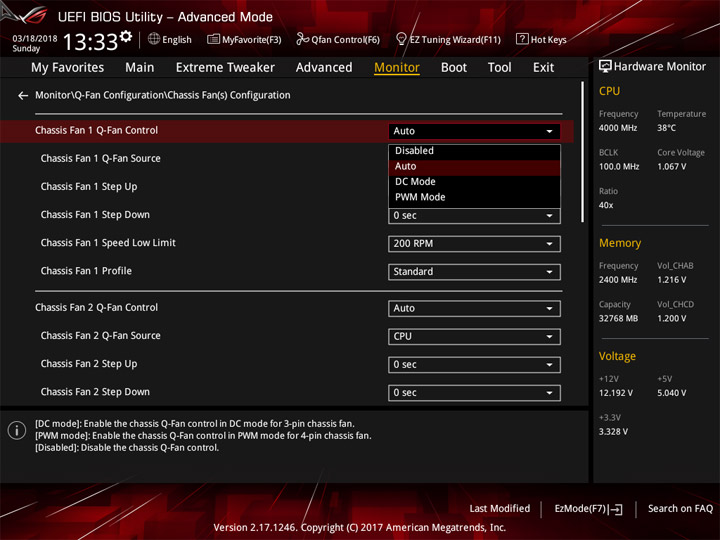Click the Hot Keys question mark icon
The image size is (720, 540).
pos(522,39)
